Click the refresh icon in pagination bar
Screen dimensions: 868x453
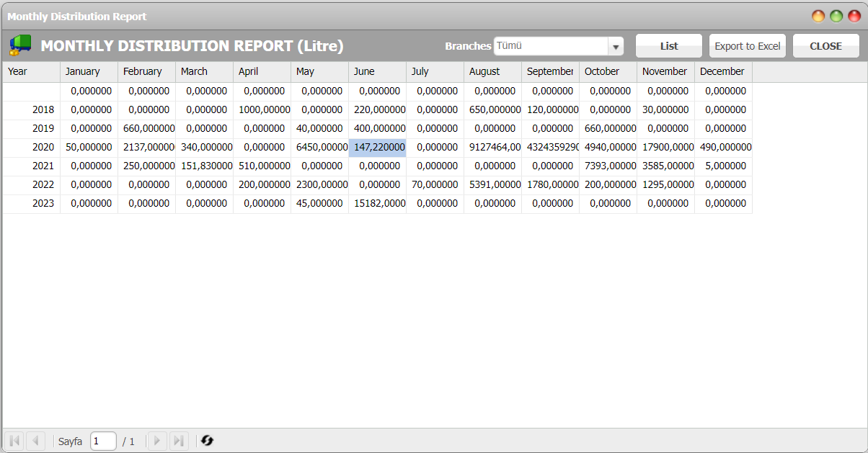[x=208, y=441]
